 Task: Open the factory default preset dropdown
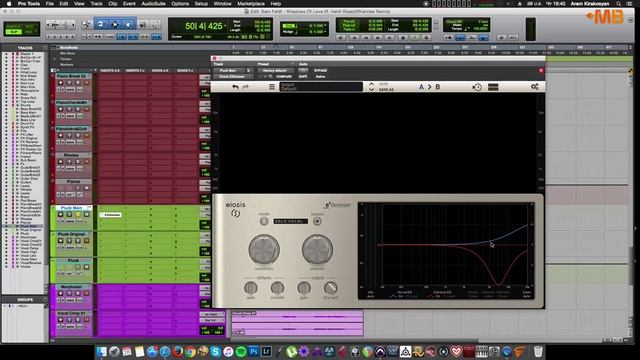coord(275,71)
